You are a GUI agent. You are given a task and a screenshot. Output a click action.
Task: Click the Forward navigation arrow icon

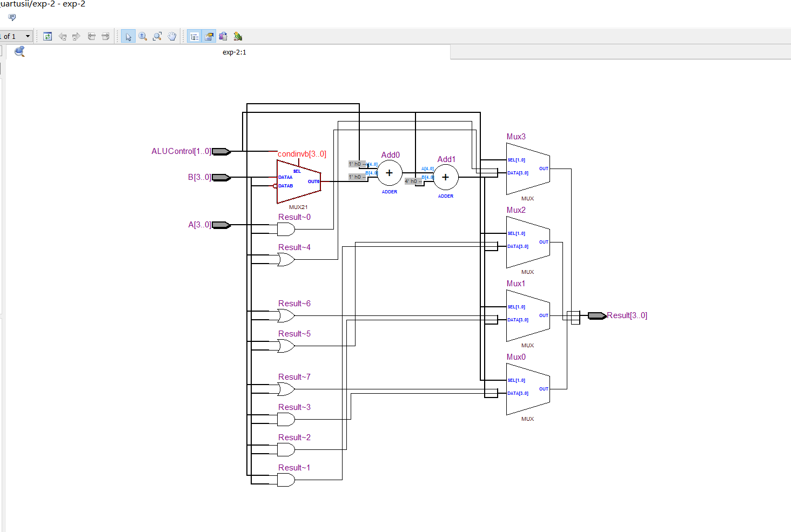pos(76,36)
